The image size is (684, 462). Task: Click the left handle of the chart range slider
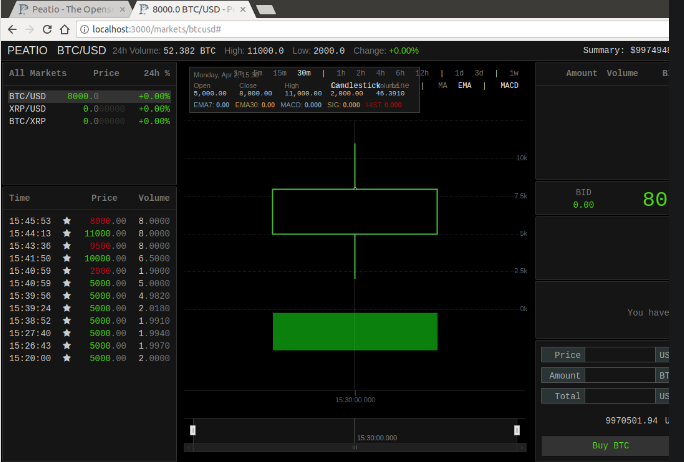(x=193, y=429)
